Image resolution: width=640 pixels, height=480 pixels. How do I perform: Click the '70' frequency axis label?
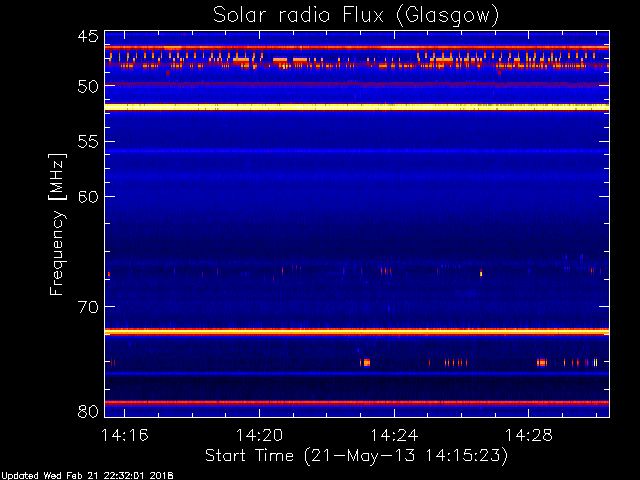(88, 307)
